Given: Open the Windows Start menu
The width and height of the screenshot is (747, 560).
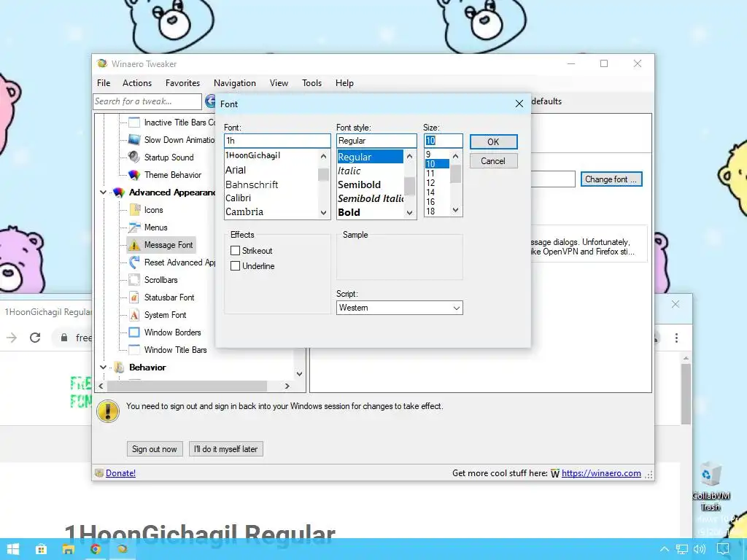Looking at the screenshot, I should (13, 550).
